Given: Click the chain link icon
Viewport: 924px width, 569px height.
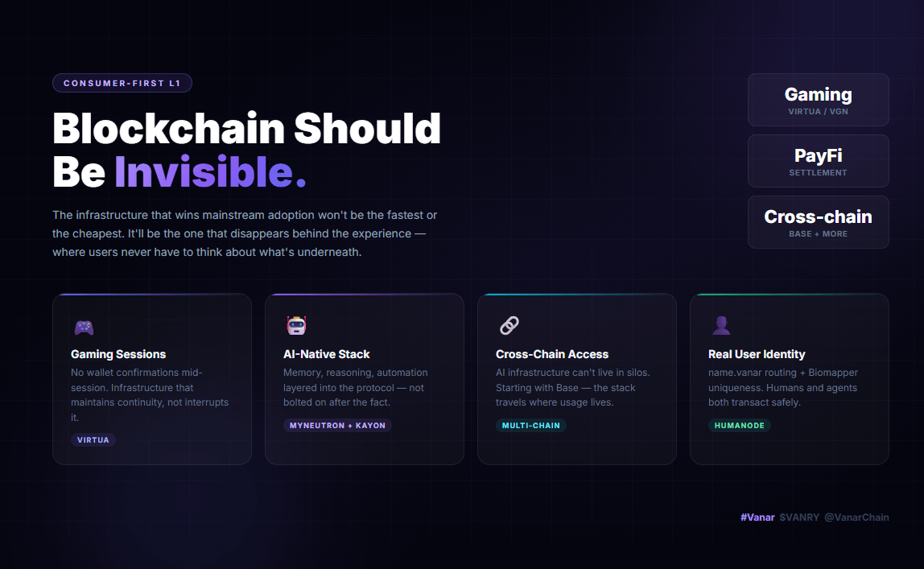Looking at the screenshot, I should tap(509, 325).
